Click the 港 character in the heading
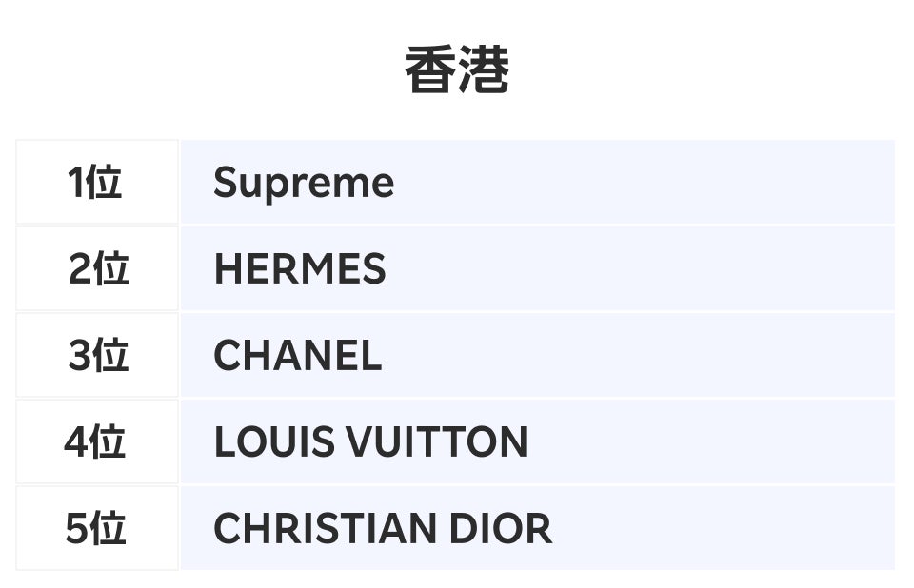 click(x=484, y=70)
